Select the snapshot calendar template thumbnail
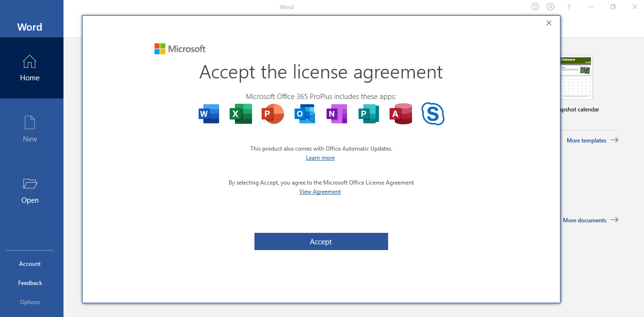 576,77
